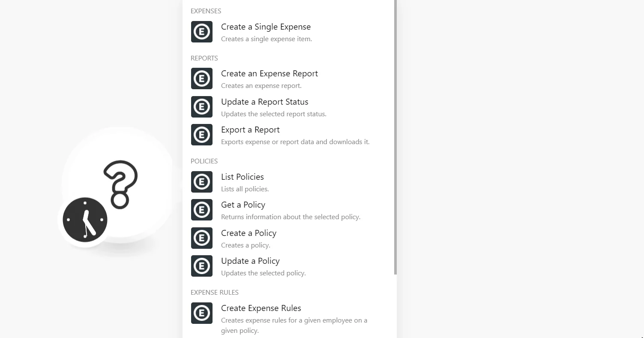This screenshot has height=338, width=644.
Task: Click the module list vertical scrollbar
Action: coord(395,137)
